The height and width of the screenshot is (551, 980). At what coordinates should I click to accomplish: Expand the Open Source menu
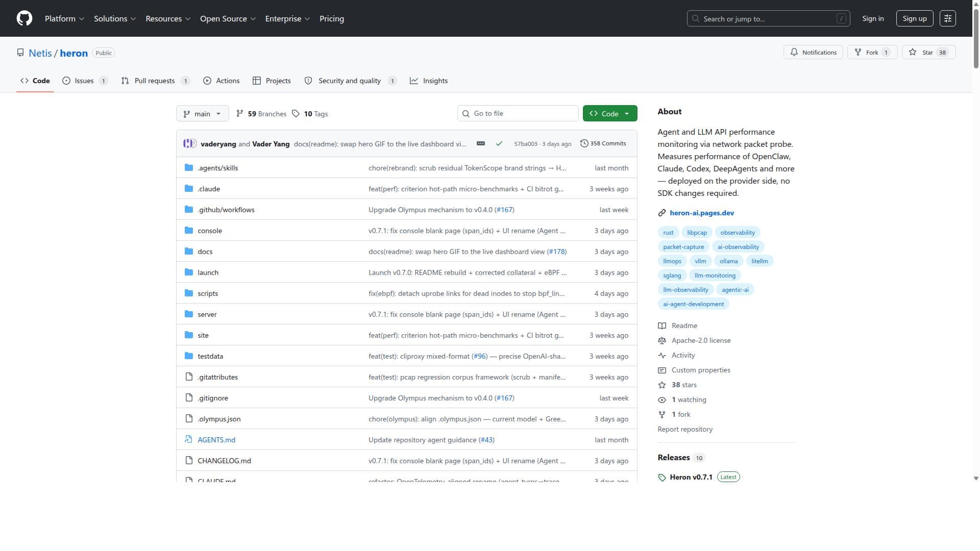[x=228, y=18]
